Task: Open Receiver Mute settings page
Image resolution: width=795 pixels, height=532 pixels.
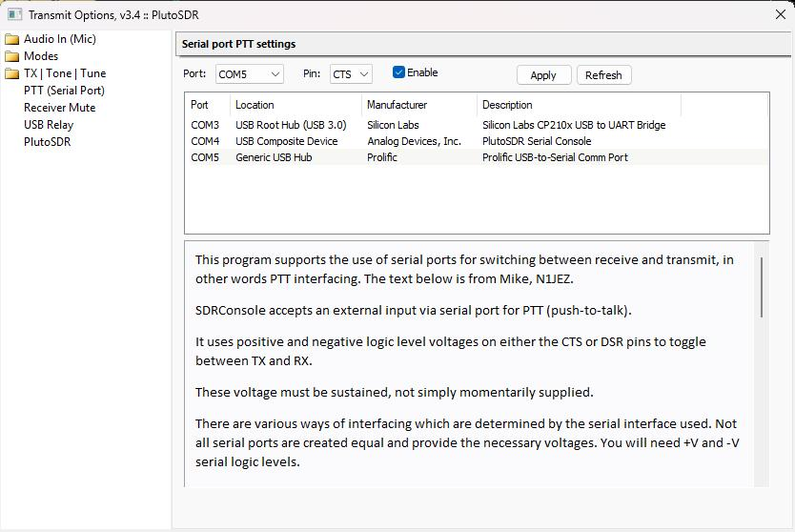Action: 59,108
